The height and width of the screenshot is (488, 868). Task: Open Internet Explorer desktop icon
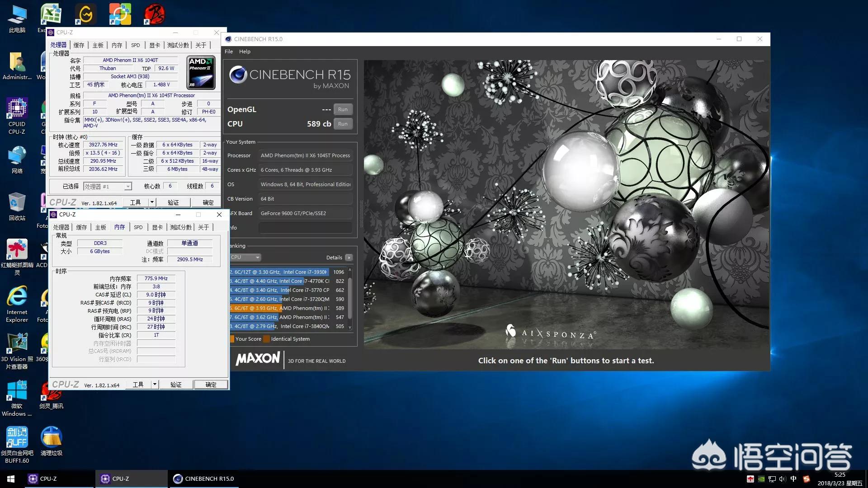(x=17, y=304)
